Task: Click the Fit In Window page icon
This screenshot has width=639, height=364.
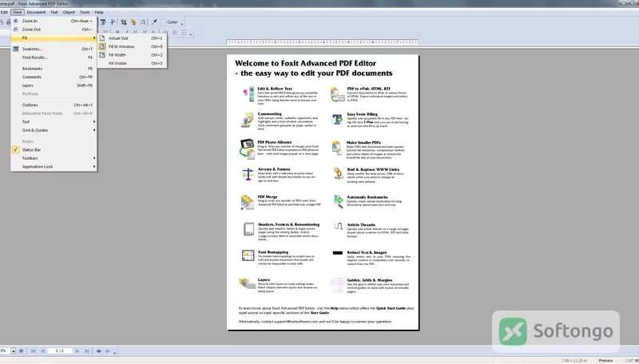Action: [x=102, y=46]
